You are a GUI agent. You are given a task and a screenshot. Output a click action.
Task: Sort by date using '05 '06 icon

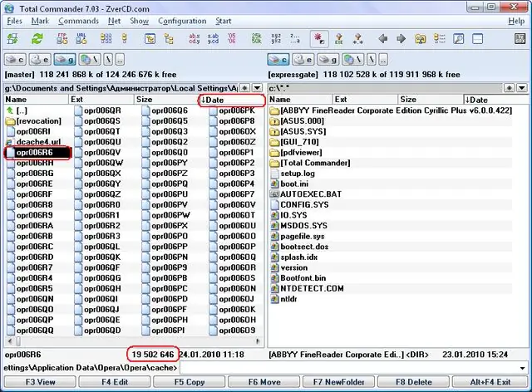232,39
